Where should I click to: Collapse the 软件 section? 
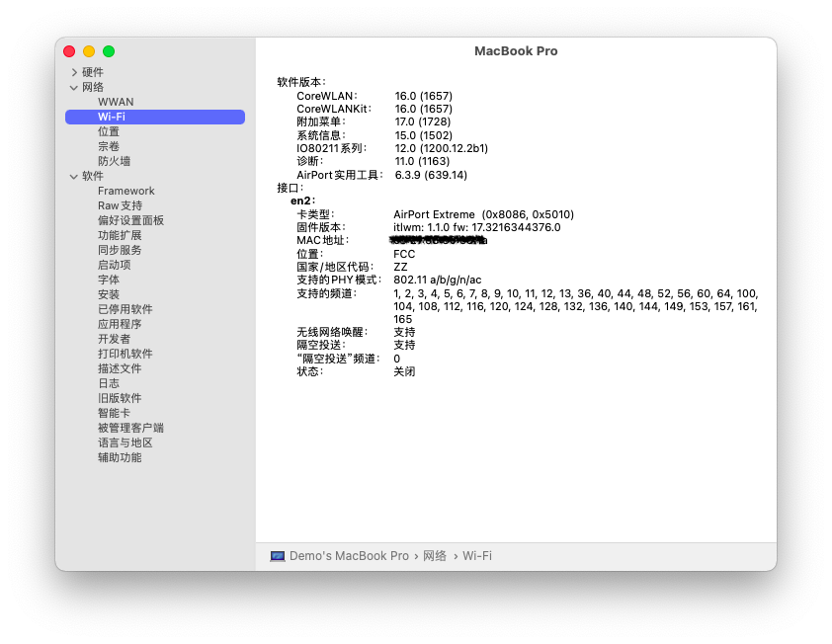coord(74,176)
